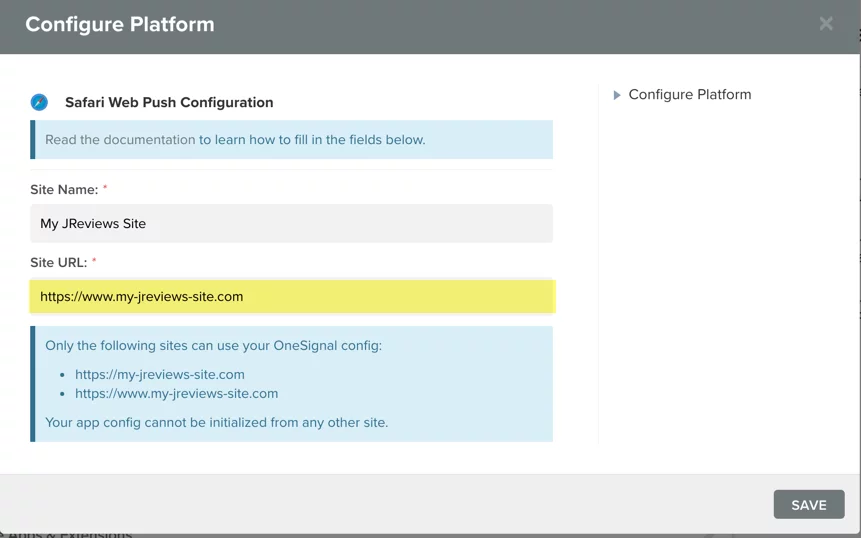Click the Apps & Extensions text behind dialog

tap(70, 533)
